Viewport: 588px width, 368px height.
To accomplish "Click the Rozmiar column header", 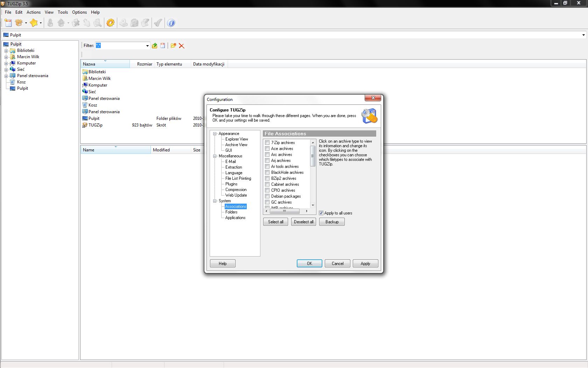I will click(142, 64).
